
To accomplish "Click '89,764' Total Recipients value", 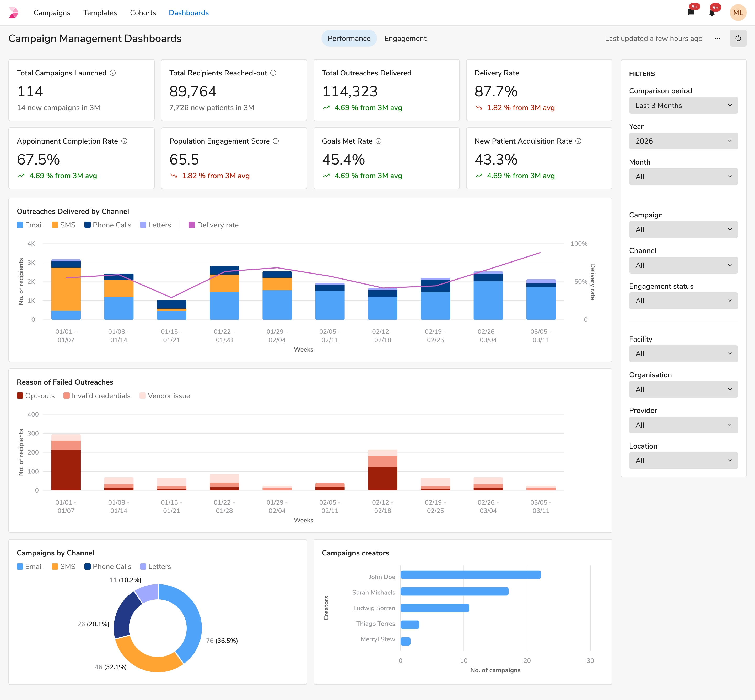I will tap(193, 91).
